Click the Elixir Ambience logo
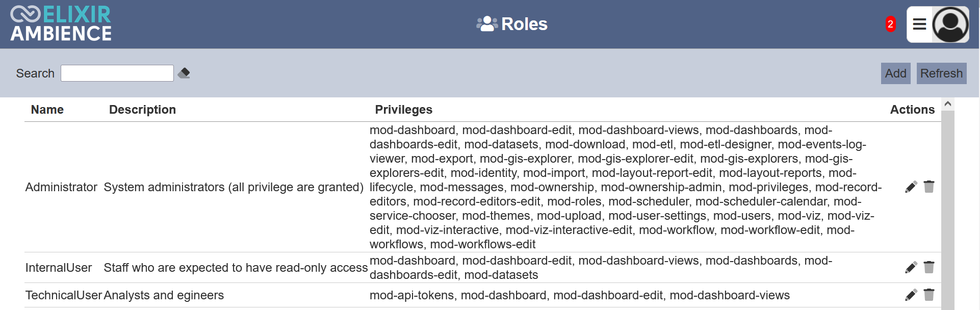Screen dimensions: 980x310 [61, 23]
